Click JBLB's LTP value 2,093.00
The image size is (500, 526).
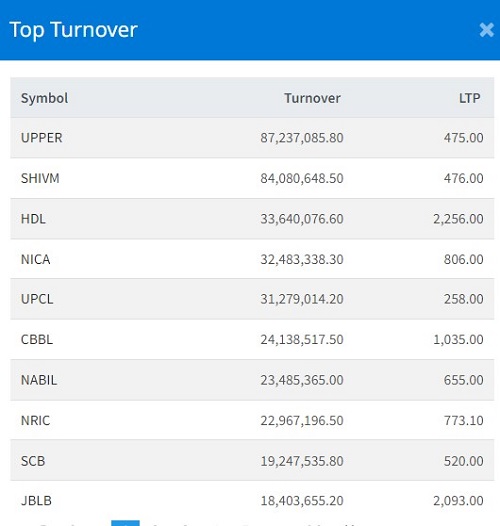click(x=458, y=501)
